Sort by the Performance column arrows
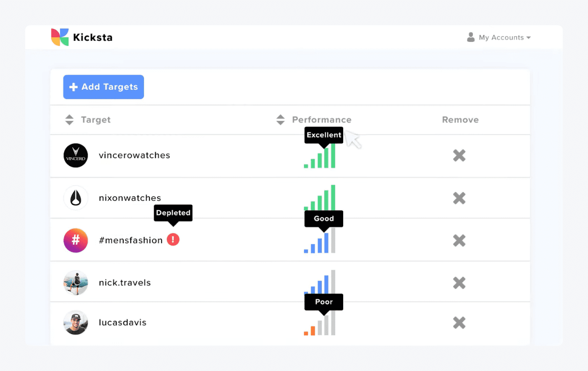 (281, 120)
